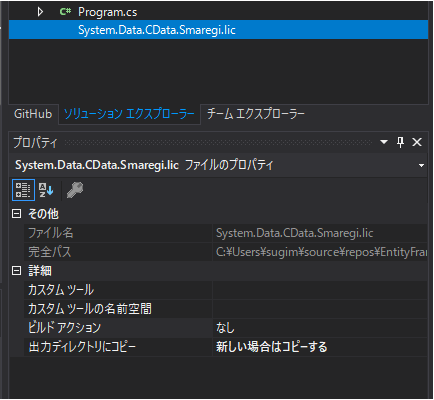The width and height of the screenshot is (434, 400).
Task: Click the ビルド アクション value なし
Action: (x=225, y=328)
